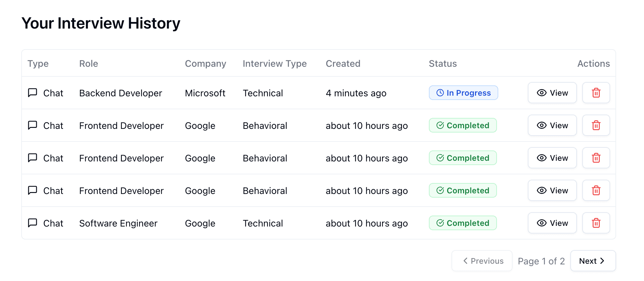
Task: Click Technical cell in Software Engineer row
Action: pyautogui.click(x=263, y=223)
